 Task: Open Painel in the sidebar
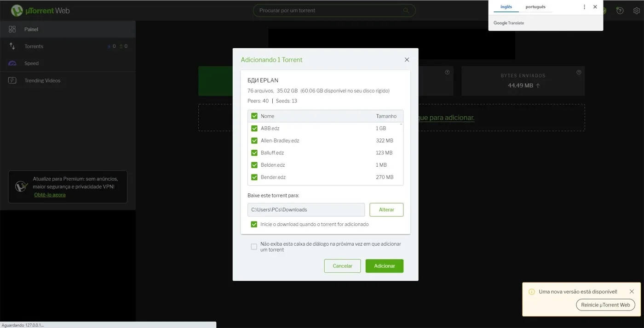(68, 29)
